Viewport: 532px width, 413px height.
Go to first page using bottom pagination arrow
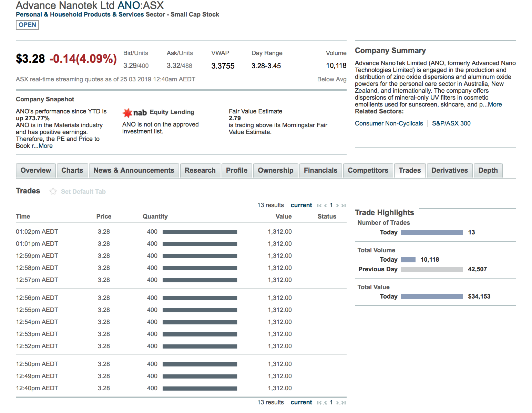pyautogui.click(x=319, y=403)
